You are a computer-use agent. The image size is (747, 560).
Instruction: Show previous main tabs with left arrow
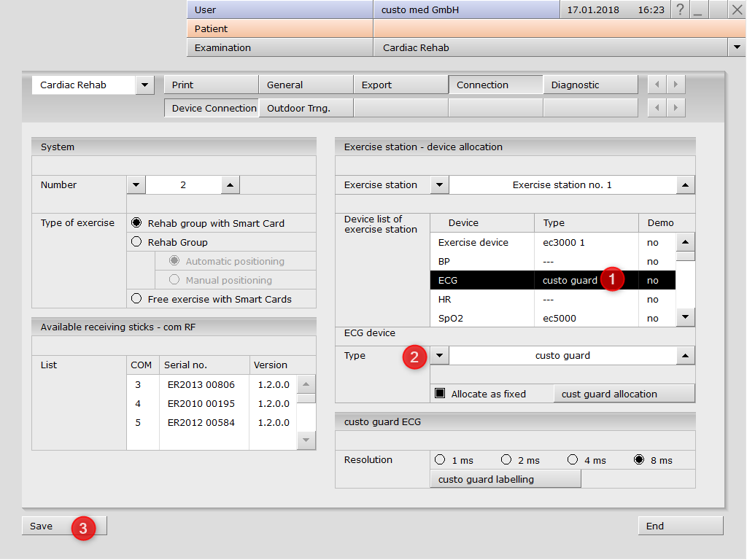pos(657,85)
